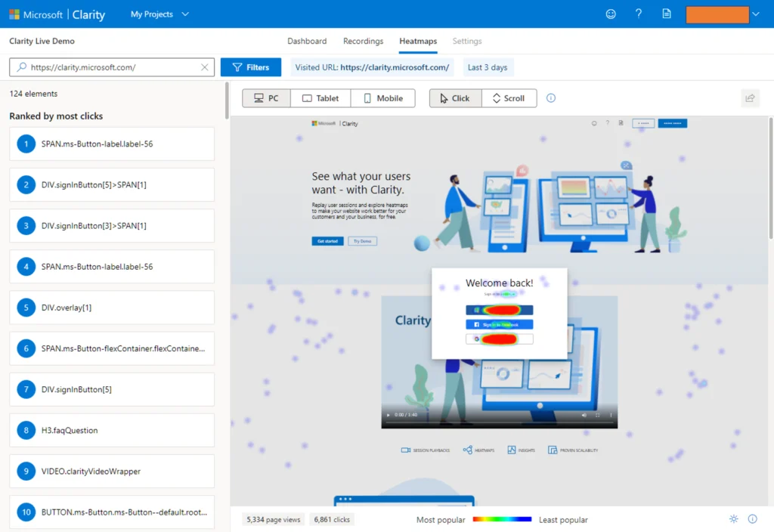Click the orange account button
Viewport: 774px width, 532px height.
(717, 14)
